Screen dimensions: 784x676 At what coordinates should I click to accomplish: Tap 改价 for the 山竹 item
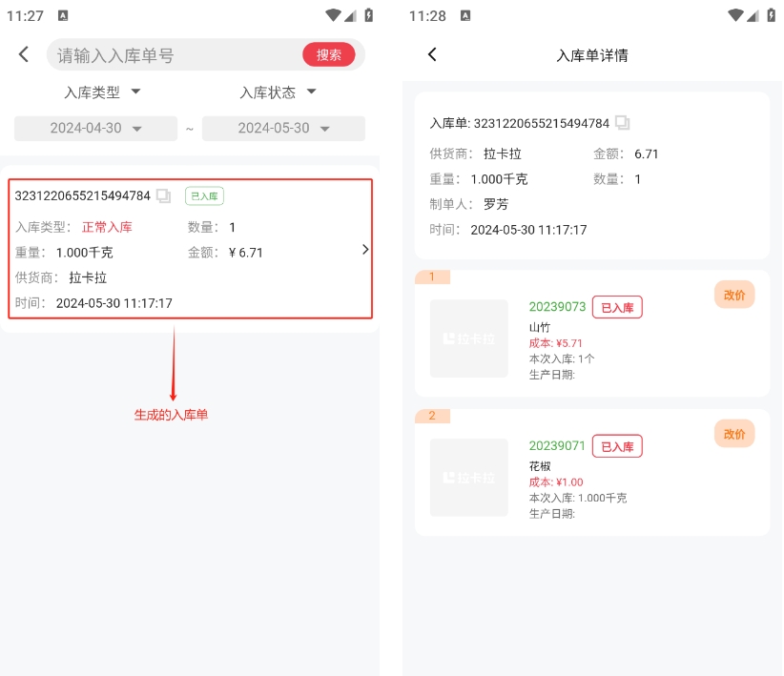pyautogui.click(x=734, y=296)
